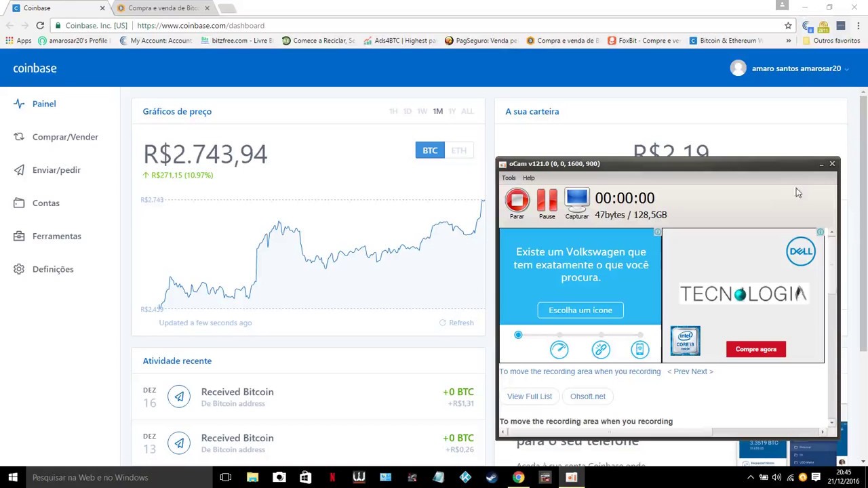Click the Escolha um ícone ad button
The height and width of the screenshot is (488, 868).
point(580,310)
